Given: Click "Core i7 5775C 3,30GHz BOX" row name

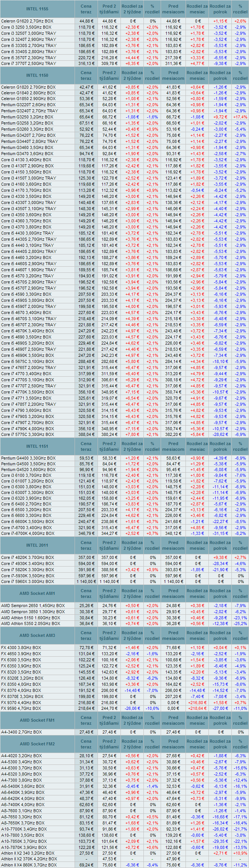Looking at the screenshot, I should 28,434.
